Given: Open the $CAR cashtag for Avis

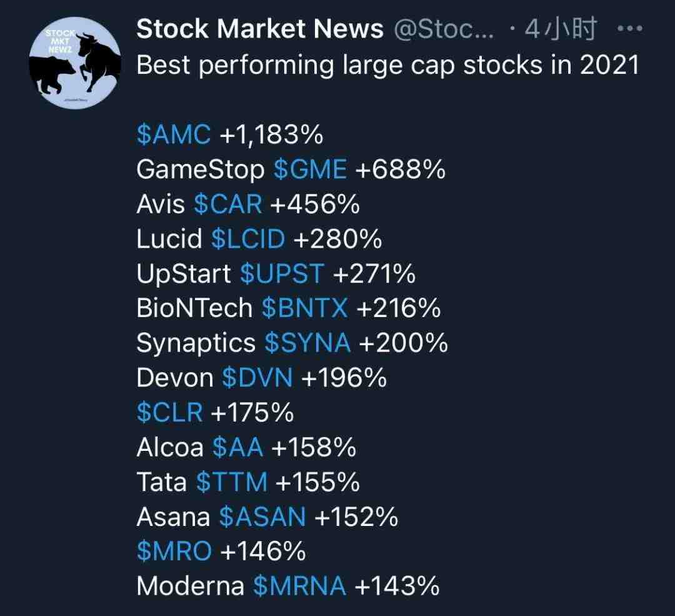Looking at the screenshot, I should pos(227,204).
